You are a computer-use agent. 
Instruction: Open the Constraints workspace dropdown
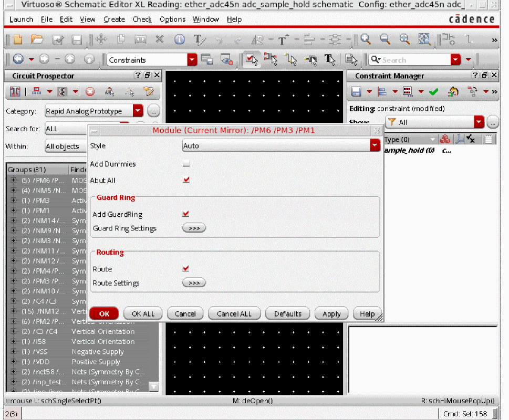[x=192, y=60]
